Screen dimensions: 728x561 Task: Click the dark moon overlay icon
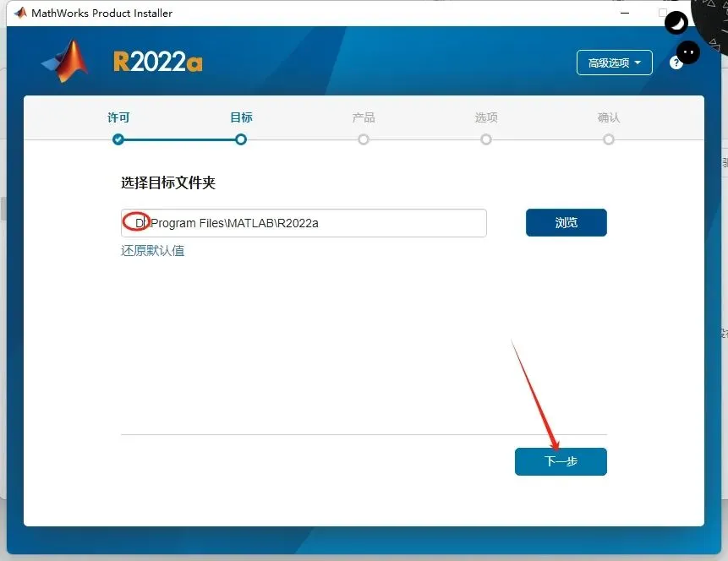(x=676, y=23)
